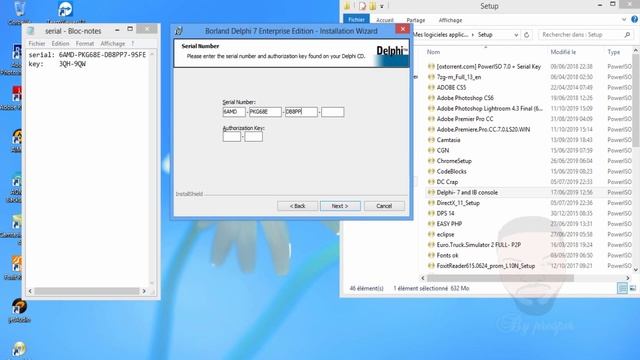Screen dimensions: 640x360
Task: Click the ChromeSetup file icon
Action: [431, 161]
